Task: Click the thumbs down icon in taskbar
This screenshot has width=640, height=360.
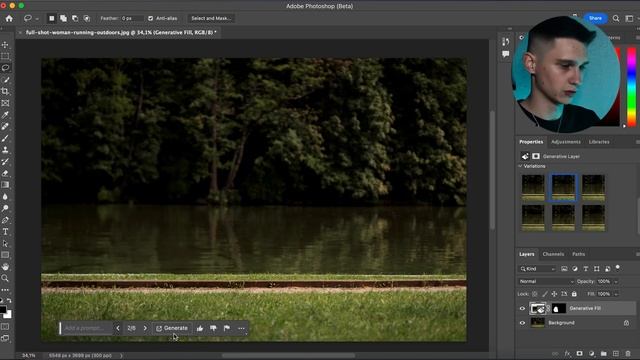Action: (213, 328)
